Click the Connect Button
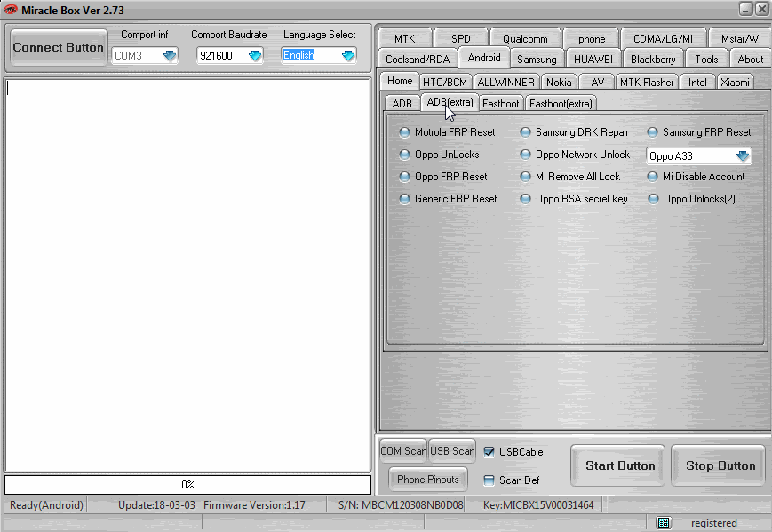The height and width of the screenshot is (532, 772). click(58, 47)
